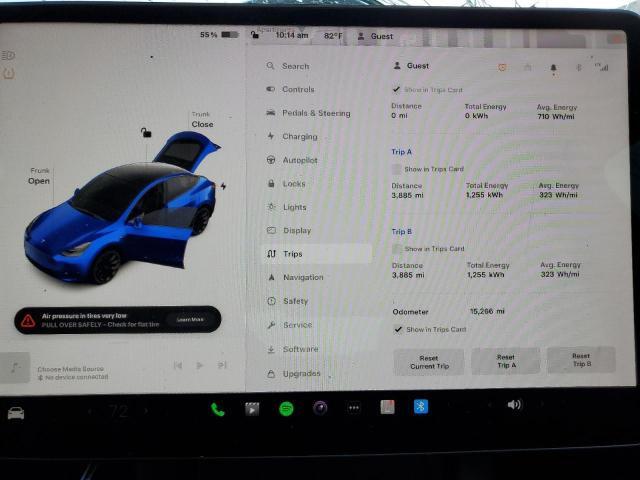Image resolution: width=640 pixels, height=480 pixels.
Task: Tap the unlock icon above the car
Action: 146,132
